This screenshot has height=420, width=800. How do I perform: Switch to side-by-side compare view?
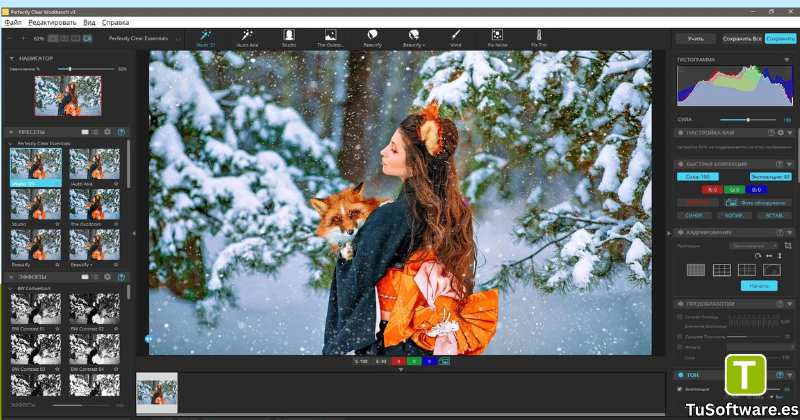coord(64,38)
